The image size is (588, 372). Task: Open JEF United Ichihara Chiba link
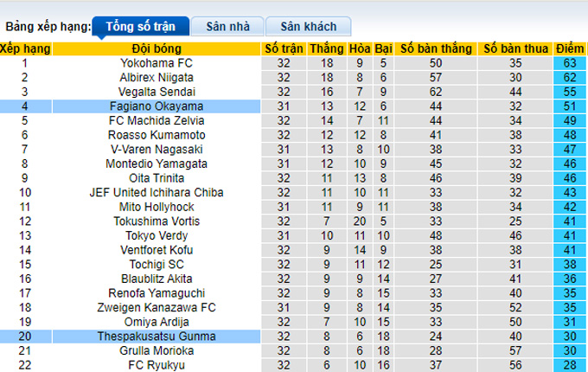point(157,192)
